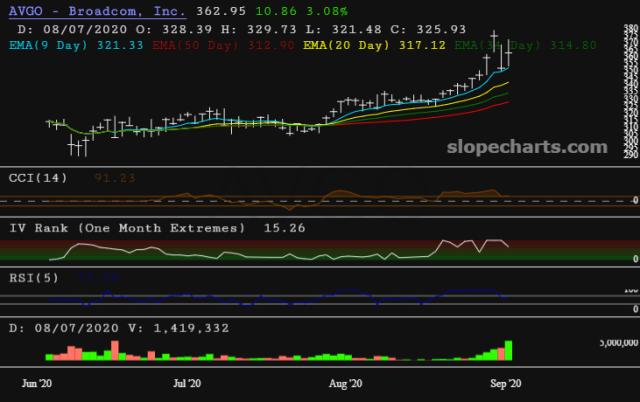Click the tallest green volume bar near Sep

click(x=509, y=350)
